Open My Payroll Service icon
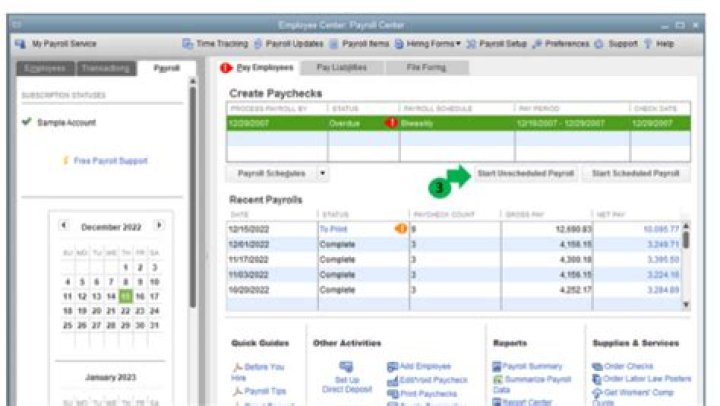The height and width of the screenshot is (406, 720). (20, 44)
